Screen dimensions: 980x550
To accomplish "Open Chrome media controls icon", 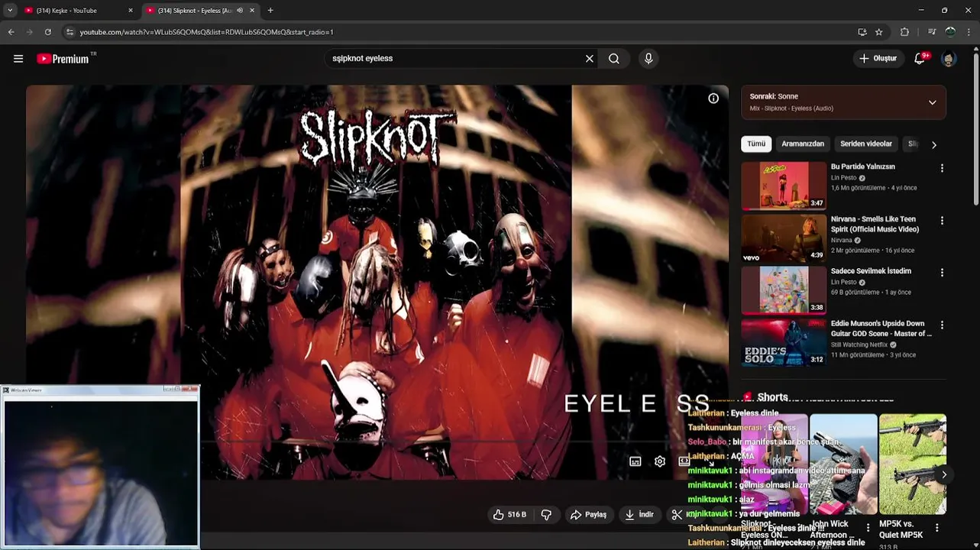I will coord(932,32).
